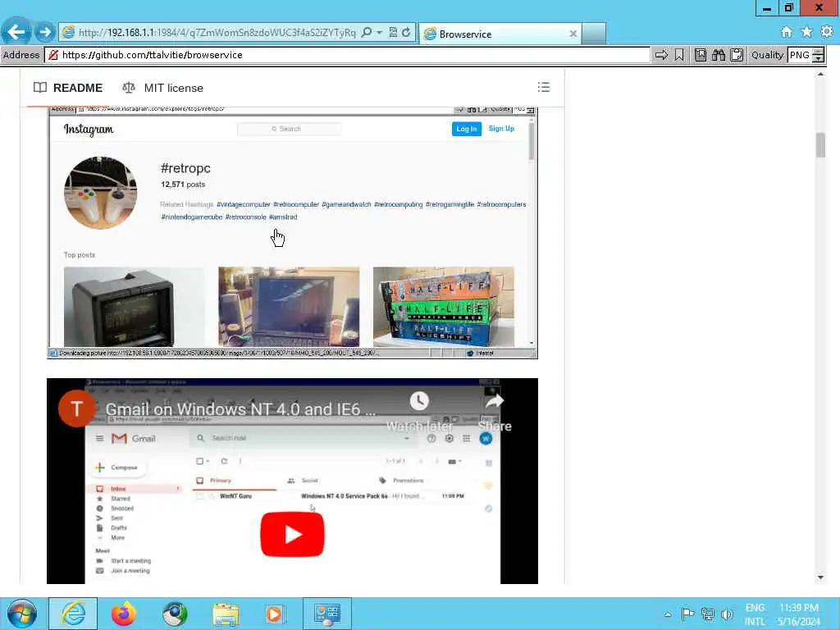
Task: Open the IE Home icon
Action: coord(787,32)
